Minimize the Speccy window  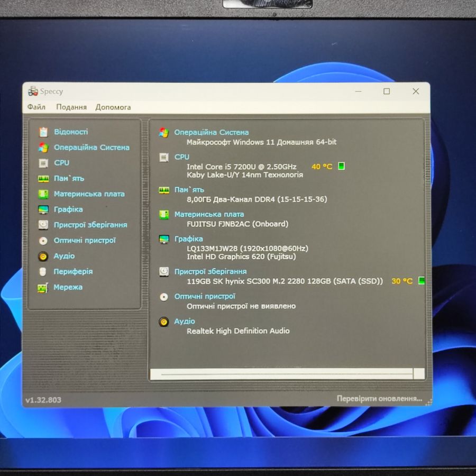[358, 91]
